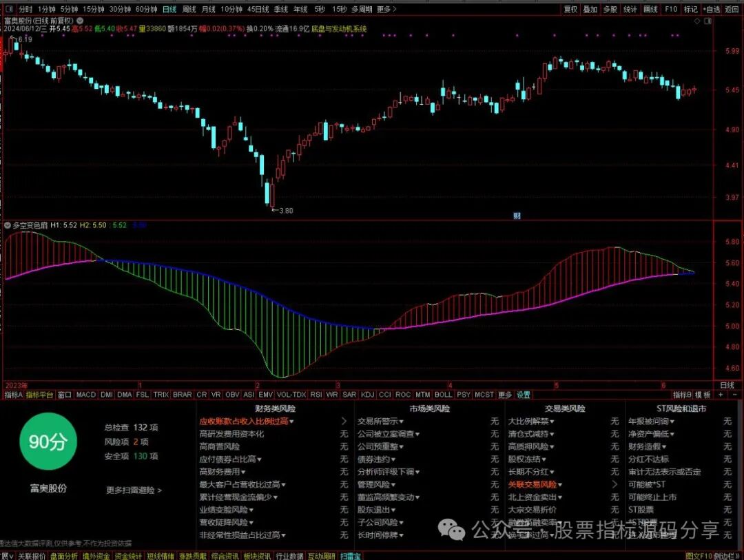744x560 pixels.
Task: Expand 大比例解禁 dropdown
Action: point(531,421)
